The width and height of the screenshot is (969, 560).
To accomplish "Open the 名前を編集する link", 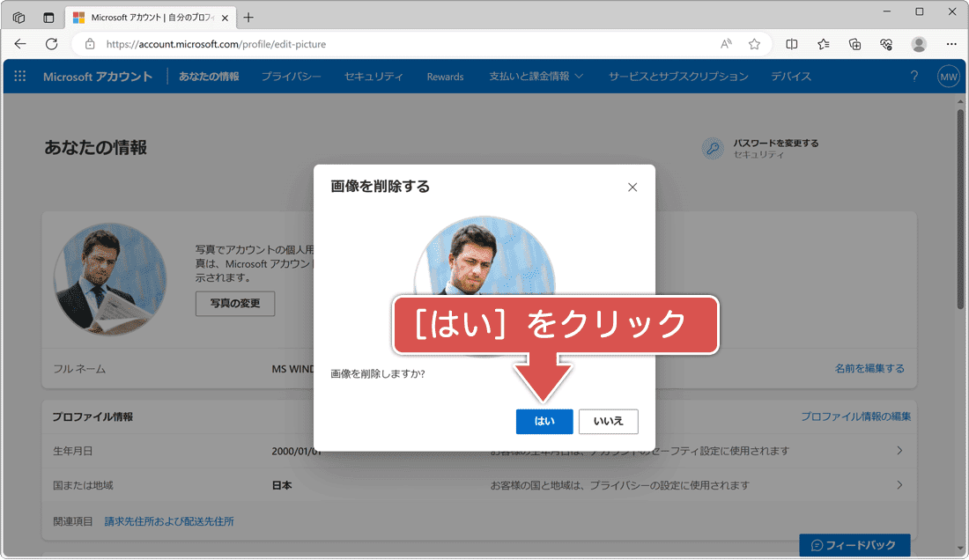I will tap(870, 368).
